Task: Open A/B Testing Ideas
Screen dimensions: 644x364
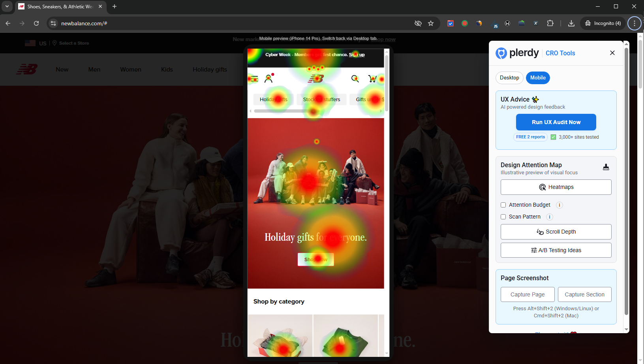Action: [556, 250]
